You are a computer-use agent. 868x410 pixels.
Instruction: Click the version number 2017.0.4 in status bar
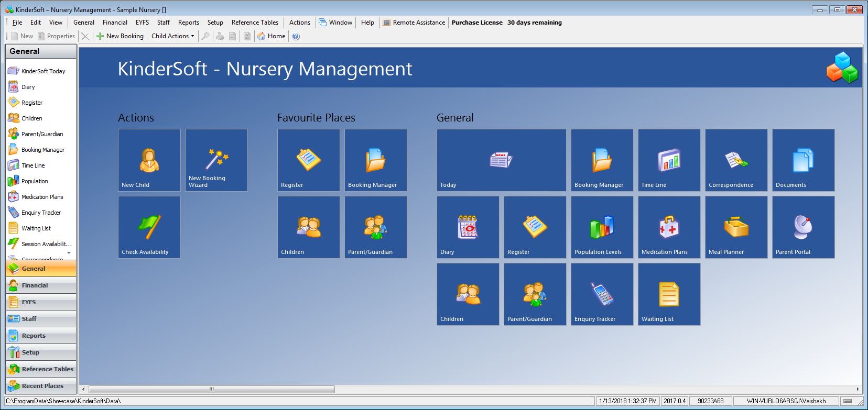(675, 401)
